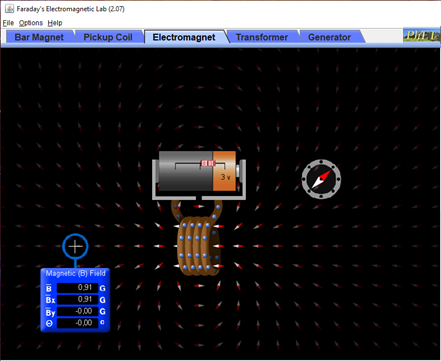This screenshot has width=441, height=361.
Task: Click the Bx value field
Action: pyautogui.click(x=78, y=300)
